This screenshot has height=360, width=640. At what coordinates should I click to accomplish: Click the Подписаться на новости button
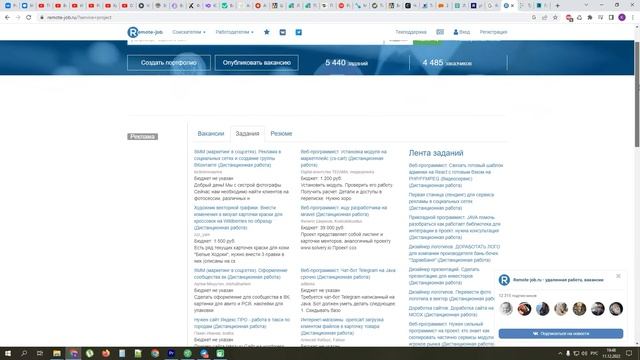561,333
